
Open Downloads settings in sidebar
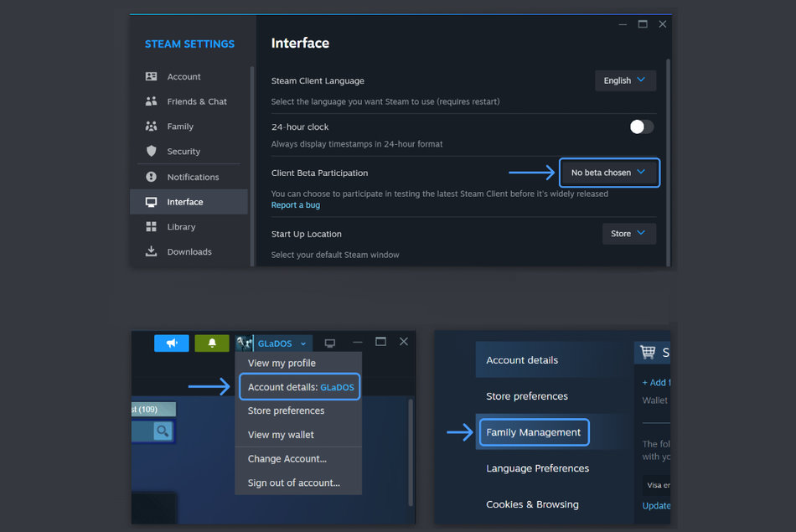[x=189, y=252]
